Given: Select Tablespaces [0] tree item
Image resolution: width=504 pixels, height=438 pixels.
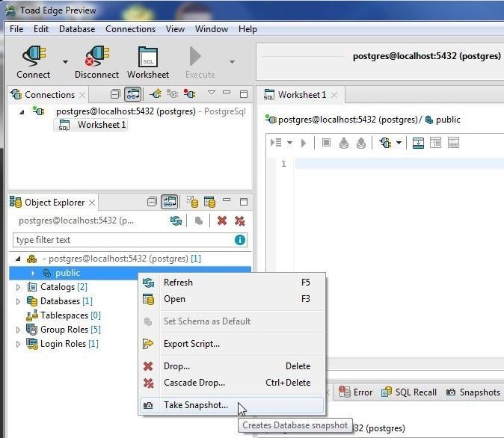Looking at the screenshot, I should pos(64,315).
